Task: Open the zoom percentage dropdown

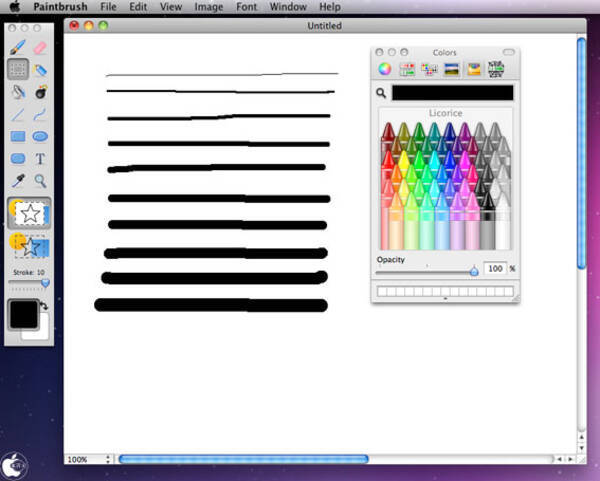Action: pos(88,459)
